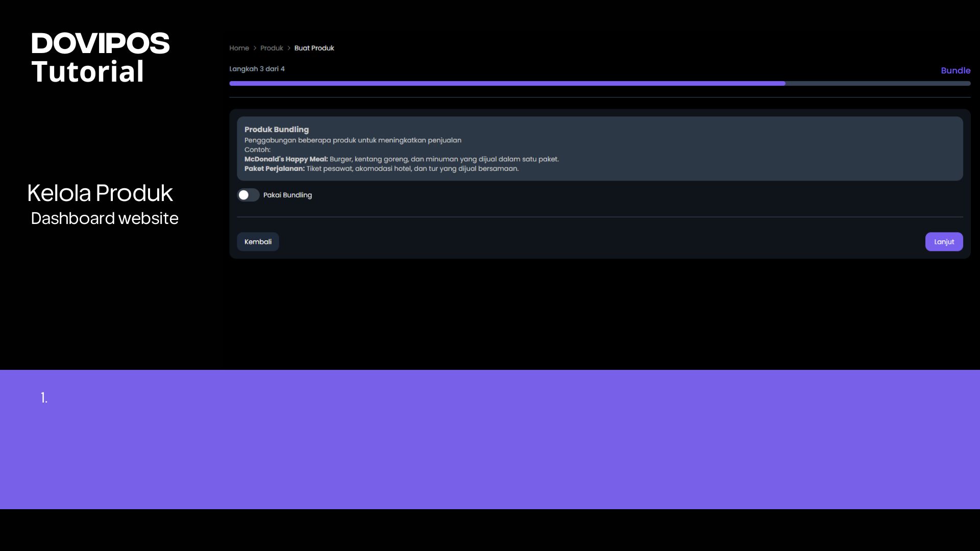Select Buat Produk breadcrumb item
Viewport: 980px width, 551px height.
coord(314,48)
